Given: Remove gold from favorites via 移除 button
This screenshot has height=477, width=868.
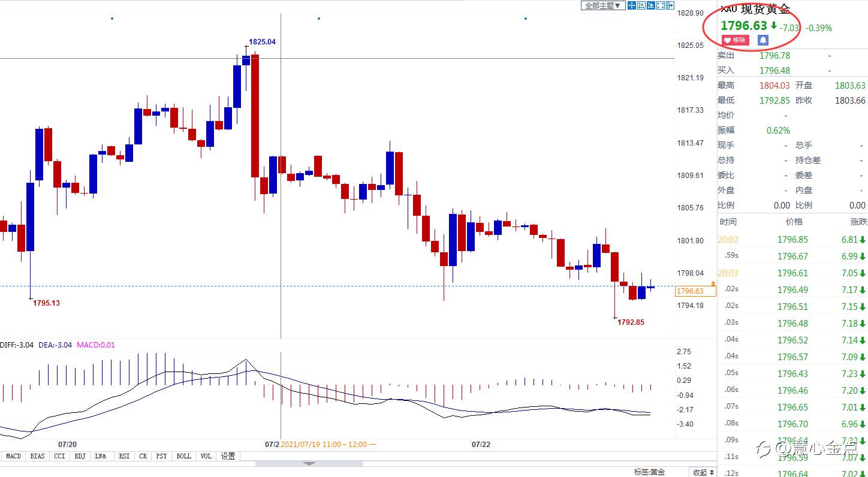Looking at the screenshot, I should [x=736, y=40].
